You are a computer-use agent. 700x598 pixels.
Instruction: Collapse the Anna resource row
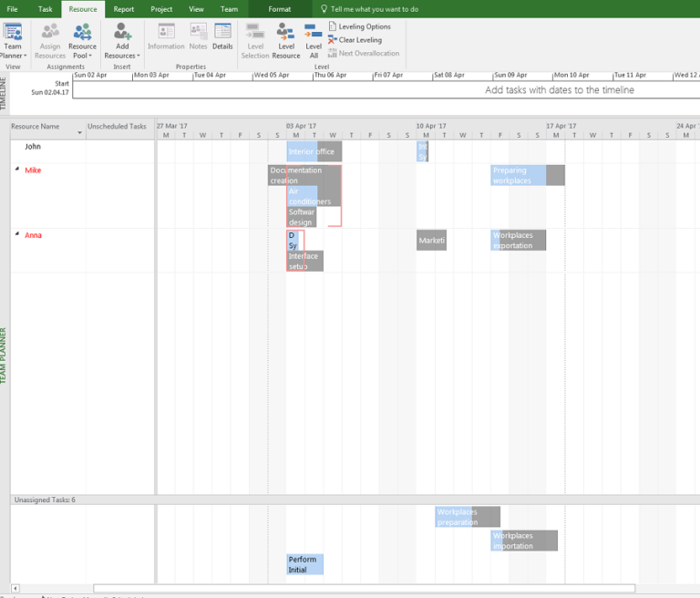[x=17, y=235]
